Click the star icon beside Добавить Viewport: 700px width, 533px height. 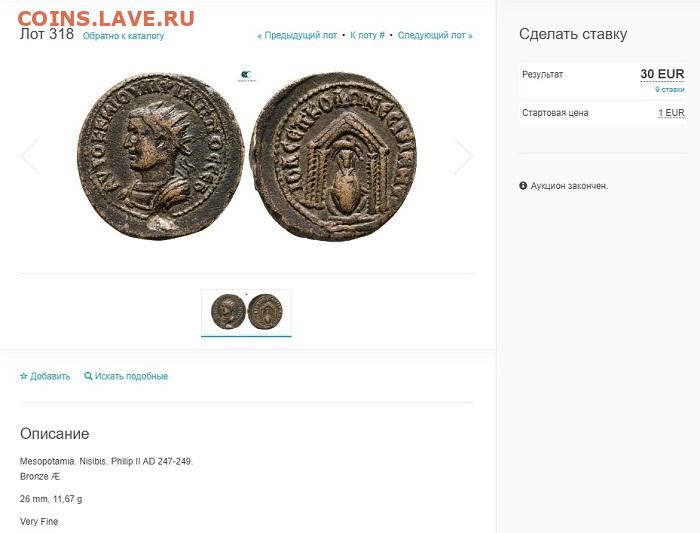coord(24,376)
